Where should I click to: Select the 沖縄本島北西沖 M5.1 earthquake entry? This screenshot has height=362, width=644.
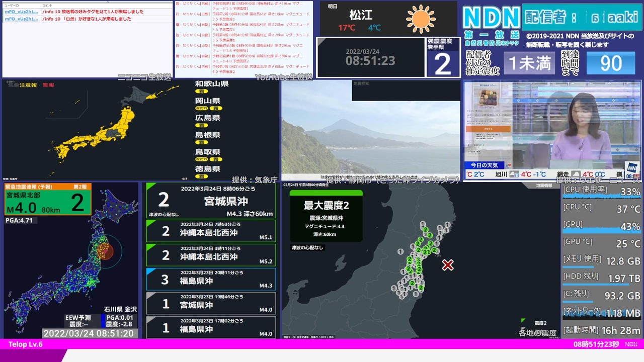point(211,231)
